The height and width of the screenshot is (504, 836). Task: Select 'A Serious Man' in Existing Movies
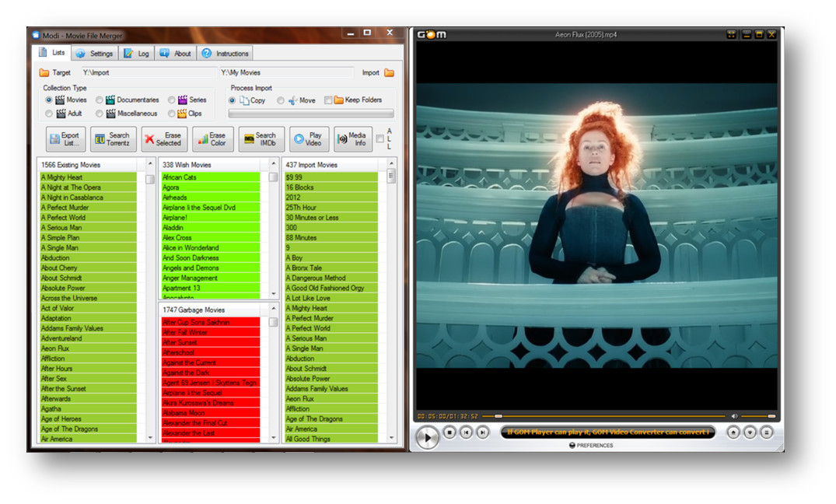tap(88, 228)
